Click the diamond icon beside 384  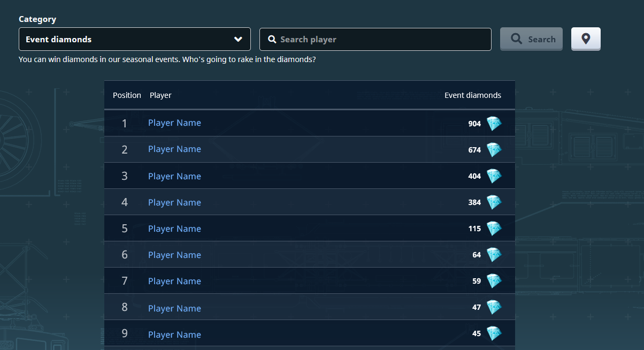click(494, 202)
